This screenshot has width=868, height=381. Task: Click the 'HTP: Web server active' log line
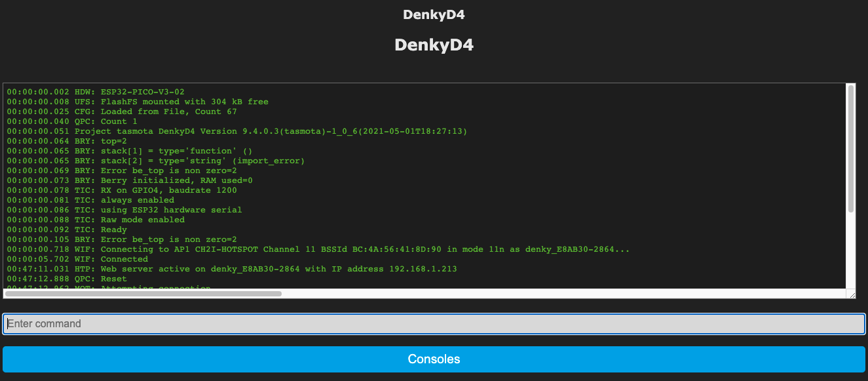click(232, 269)
